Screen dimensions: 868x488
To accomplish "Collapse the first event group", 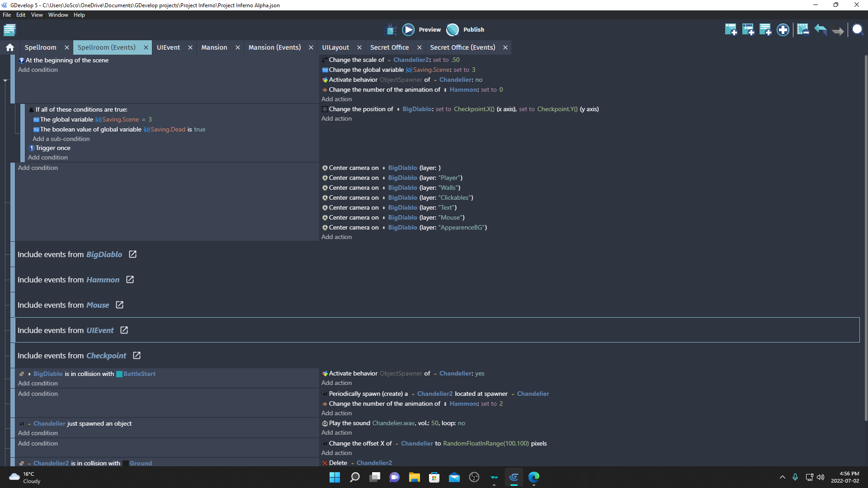I will coord(5,80).
